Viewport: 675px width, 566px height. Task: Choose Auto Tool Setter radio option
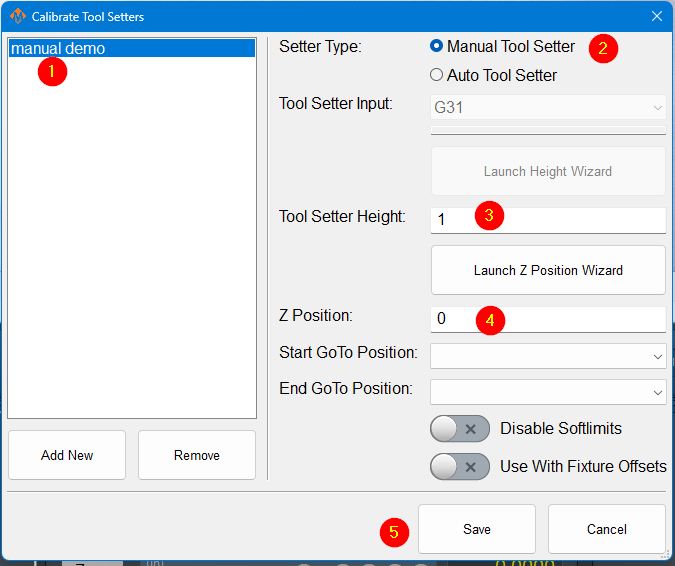pyautogui.click(x=436, y=75)
